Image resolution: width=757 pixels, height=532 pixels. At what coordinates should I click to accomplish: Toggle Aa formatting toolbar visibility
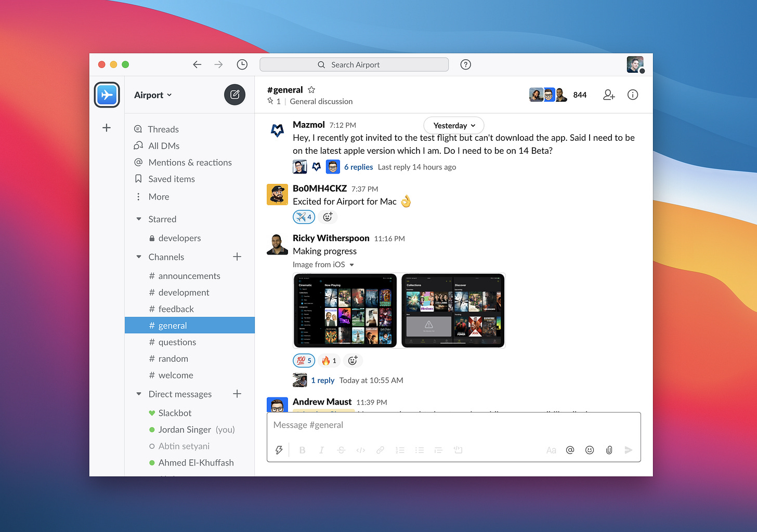pos(551,450)
